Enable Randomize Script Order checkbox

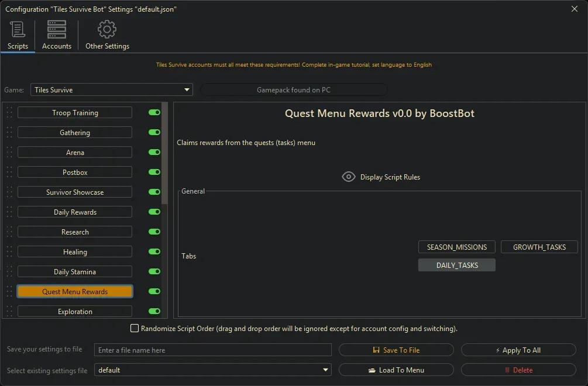tap(135, 329)
